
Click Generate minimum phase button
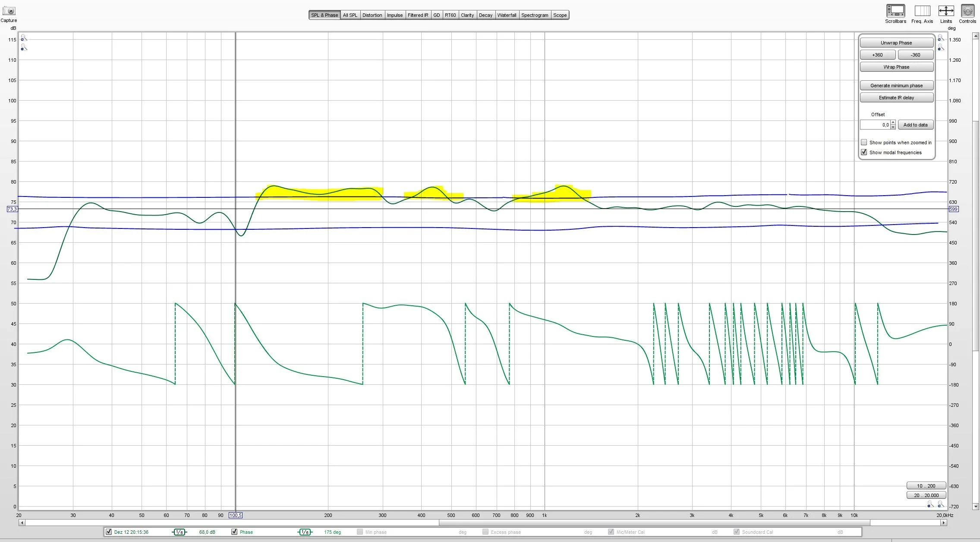point(896,86)
